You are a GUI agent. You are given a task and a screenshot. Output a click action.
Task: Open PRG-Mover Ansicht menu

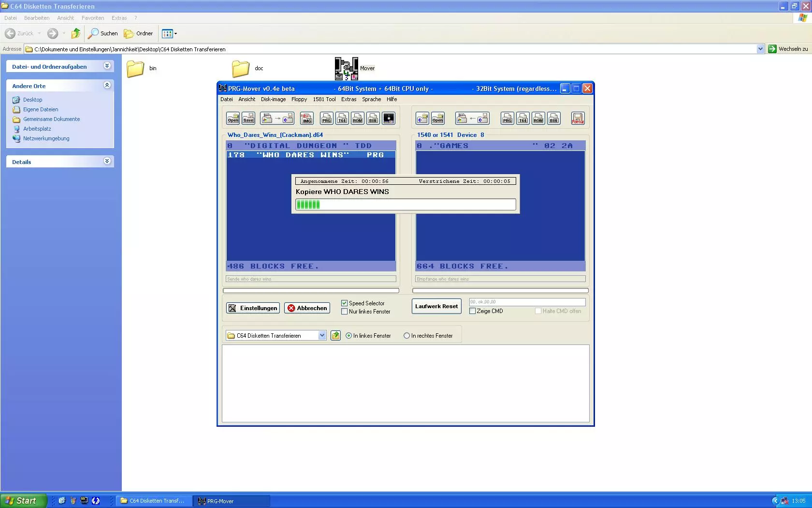click(246, 99)
